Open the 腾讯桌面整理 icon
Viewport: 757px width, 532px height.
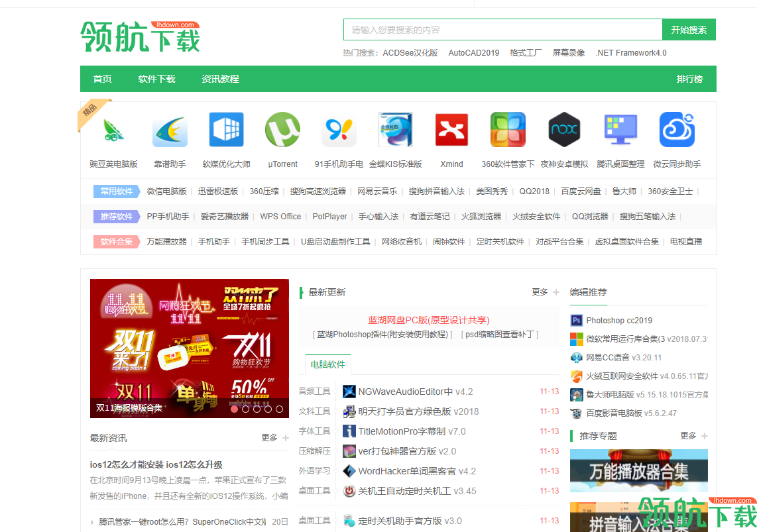click(621, 130)
